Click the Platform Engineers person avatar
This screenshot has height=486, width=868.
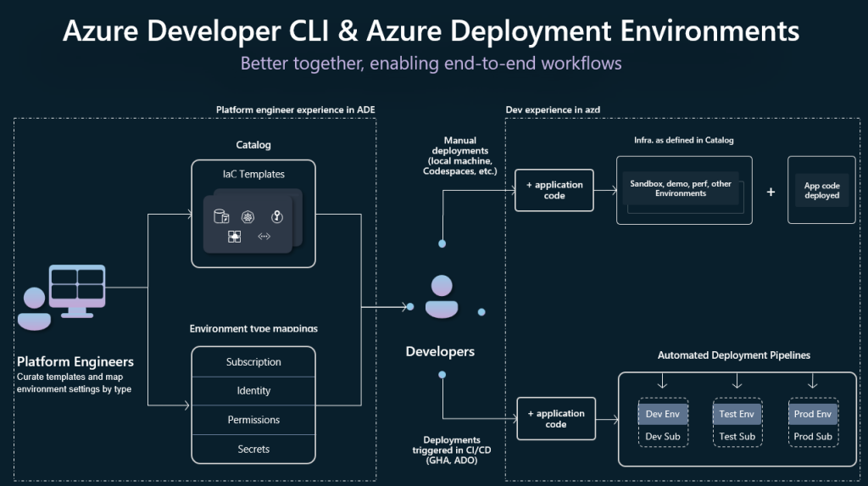pyautogui.click(x=34, y=309)
